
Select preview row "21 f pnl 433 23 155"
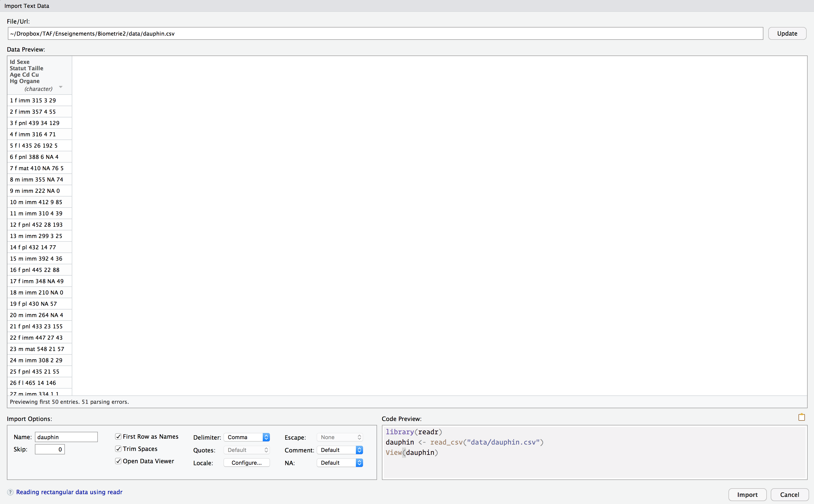[x=39, y=326]
